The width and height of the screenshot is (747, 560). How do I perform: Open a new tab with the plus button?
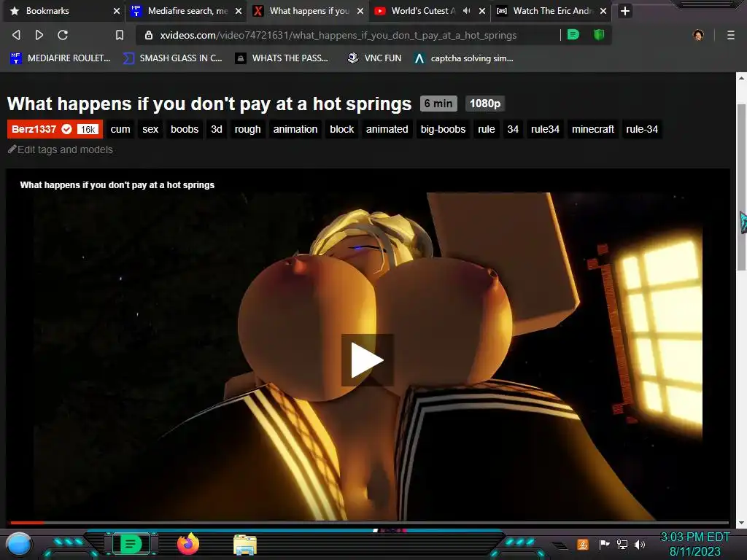pos(625,11)
